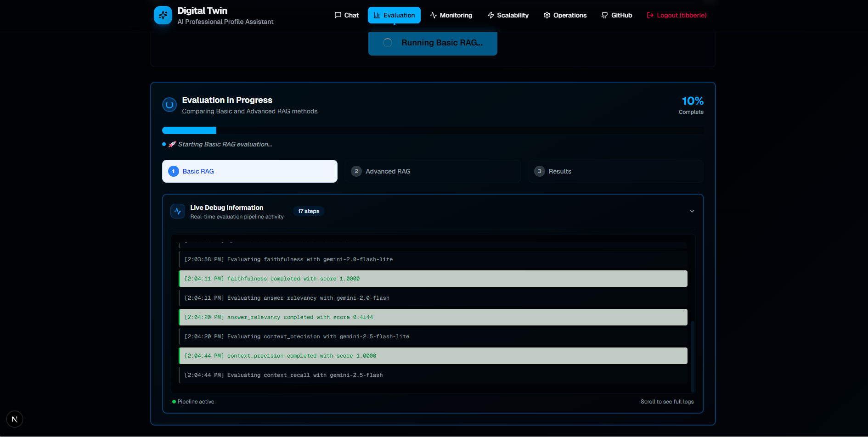Click the Live Debug Information activity icon
This screenshot has height=437, width=868.
coord(177,211)
